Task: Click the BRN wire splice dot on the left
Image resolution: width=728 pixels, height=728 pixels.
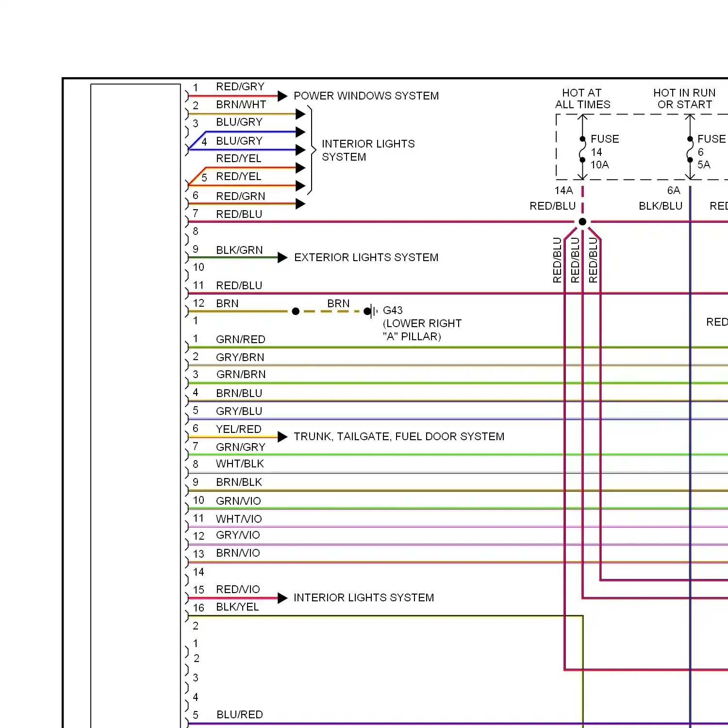Action: [x=296, y=311]
